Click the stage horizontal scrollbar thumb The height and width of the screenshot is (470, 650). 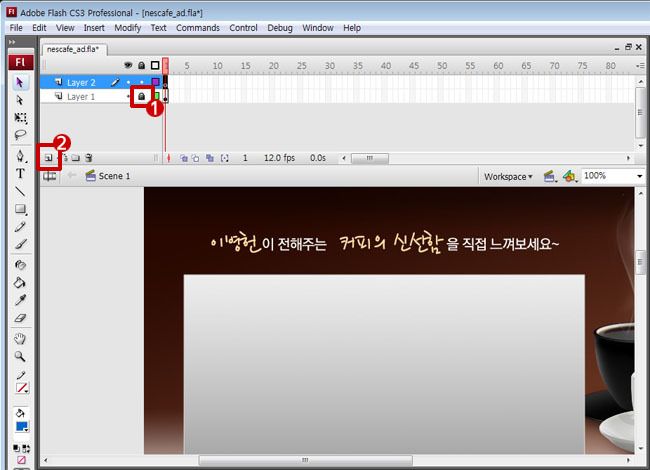[x=306, y=460]
